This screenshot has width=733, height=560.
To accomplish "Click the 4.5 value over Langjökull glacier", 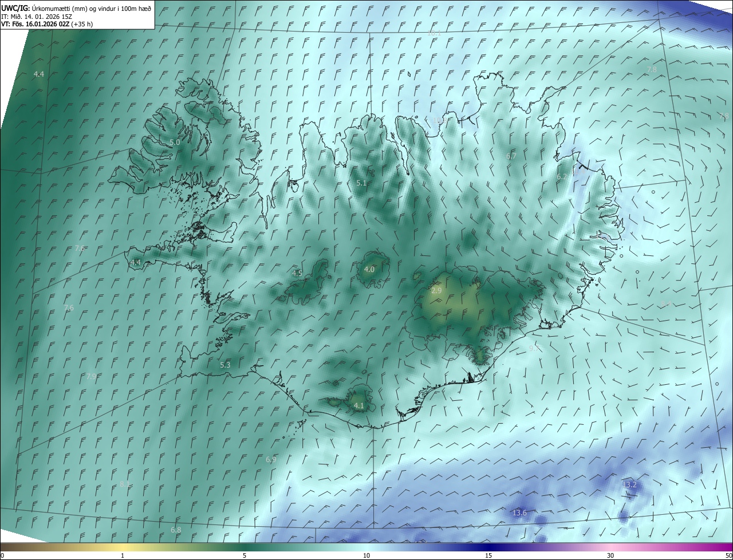I will click(297, 273).
